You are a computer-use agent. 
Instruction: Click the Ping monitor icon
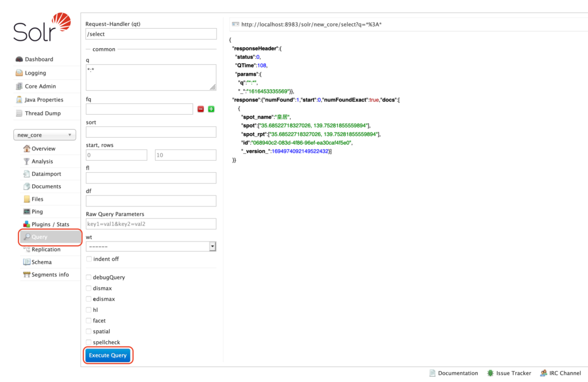click(x=26, y=212)
